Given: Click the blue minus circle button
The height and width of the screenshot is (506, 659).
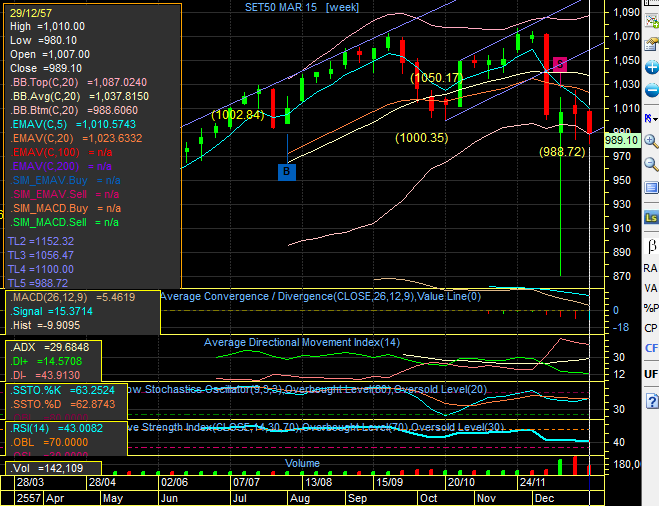Looking at the screenshot, I should point(652,90).
